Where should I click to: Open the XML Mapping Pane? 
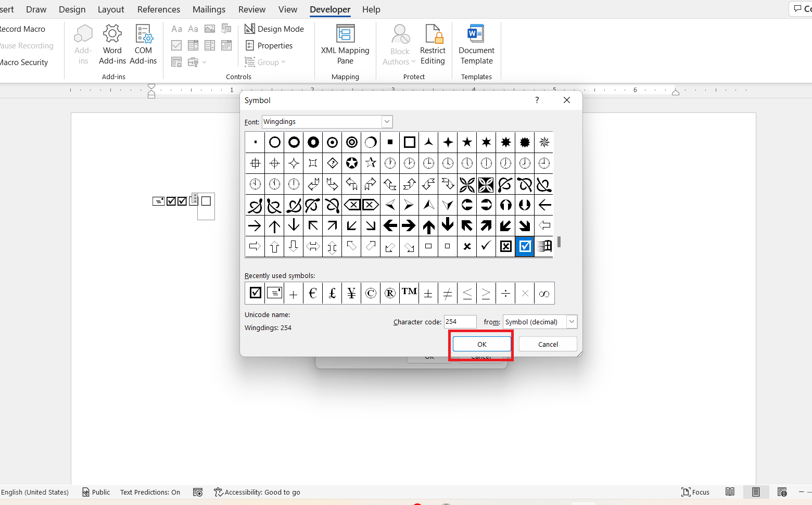point(345,44)
